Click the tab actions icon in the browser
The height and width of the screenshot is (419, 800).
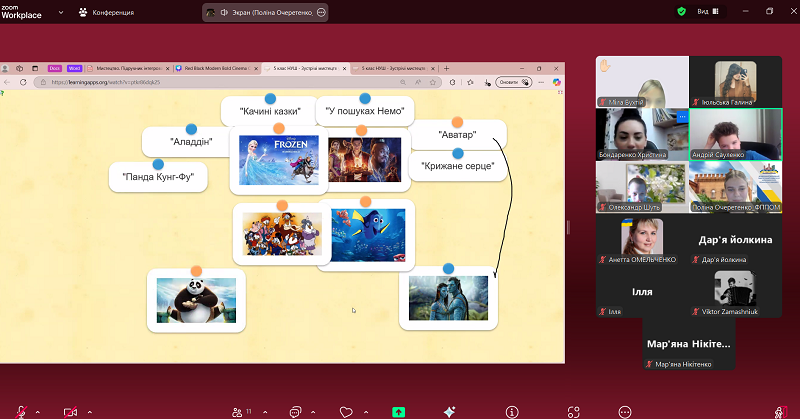point(35,68)
